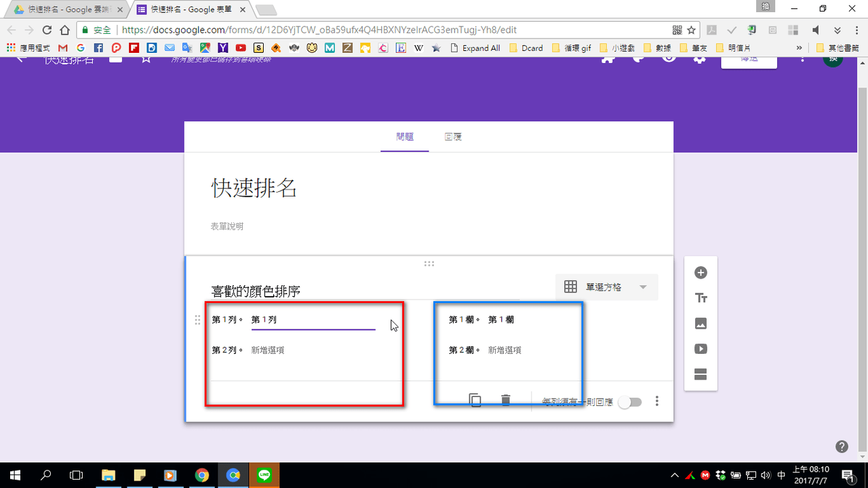The image size is (868, 488).
Task: Open the Action Center notifications
Action: 849,475
